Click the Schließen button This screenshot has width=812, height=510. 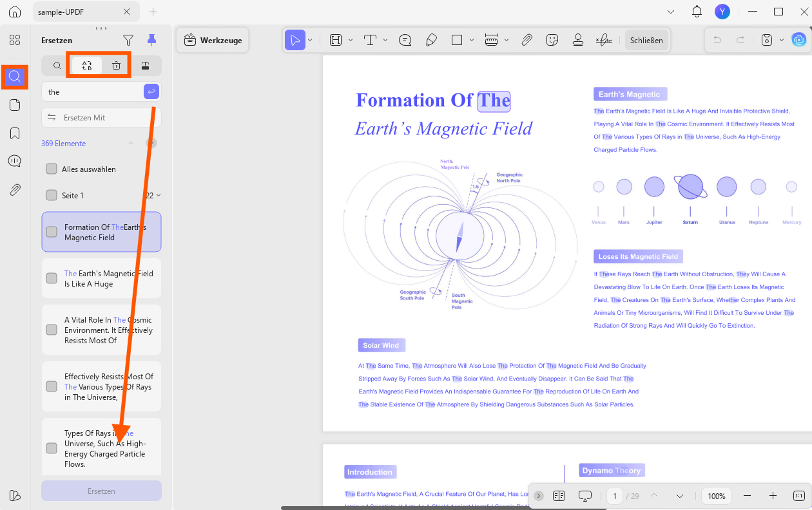point(646,40)
